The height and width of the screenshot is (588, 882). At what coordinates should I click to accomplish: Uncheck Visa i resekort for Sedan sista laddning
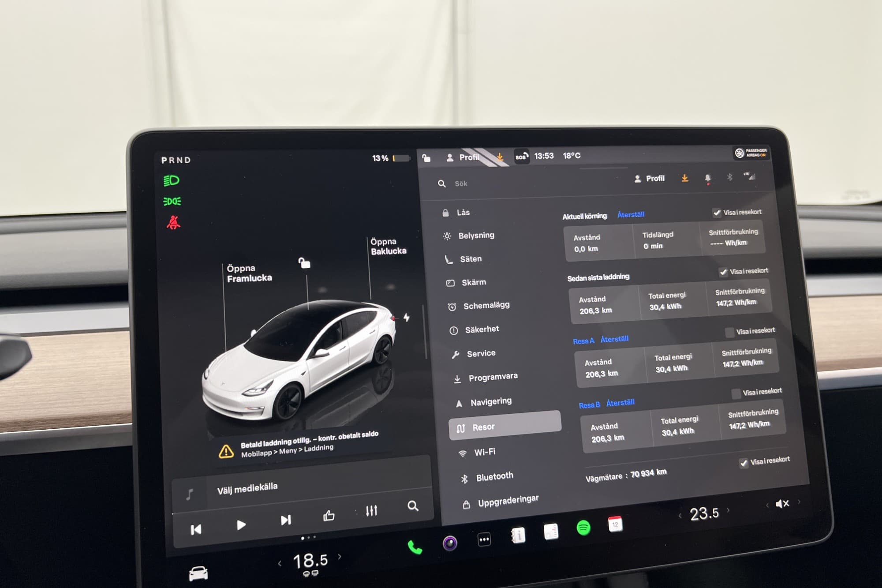point(723,272)
